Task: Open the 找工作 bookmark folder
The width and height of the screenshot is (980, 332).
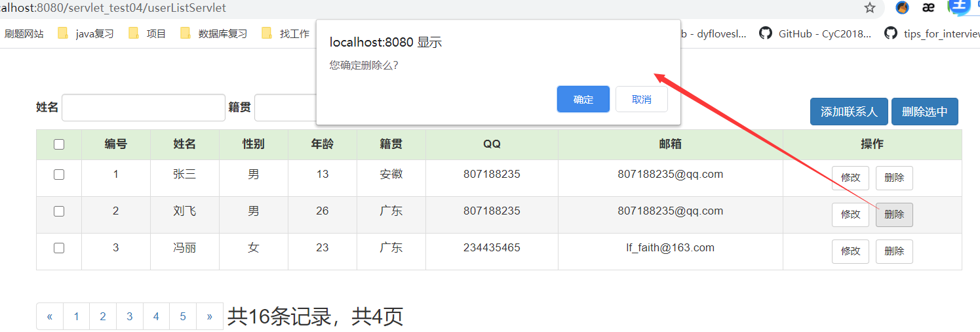Action: (285, 33)
